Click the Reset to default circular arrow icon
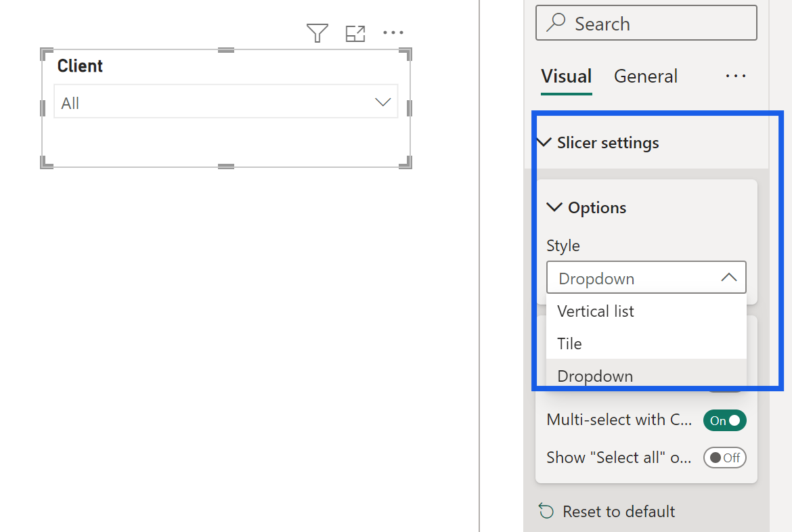Viewport: 792px width, 532px height. pos(546,511)
